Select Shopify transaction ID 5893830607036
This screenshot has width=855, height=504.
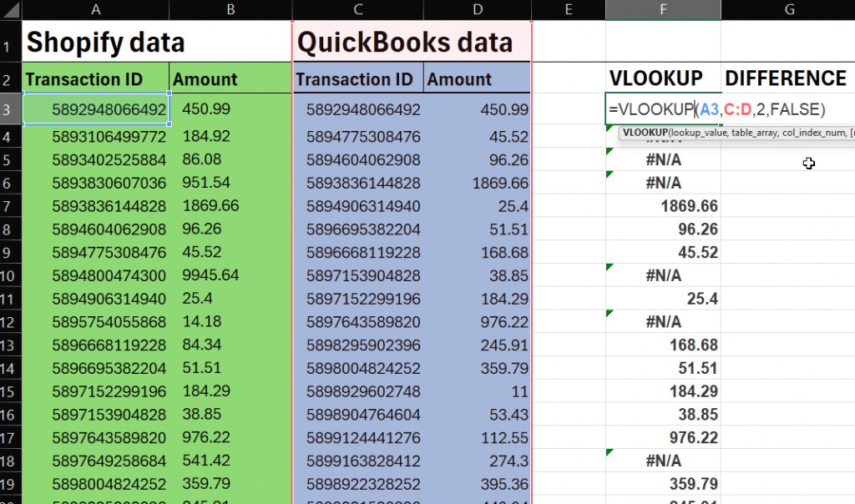109,183
